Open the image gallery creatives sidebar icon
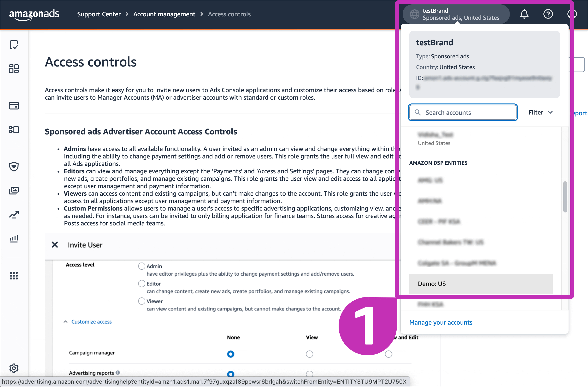 click(14, 190)
